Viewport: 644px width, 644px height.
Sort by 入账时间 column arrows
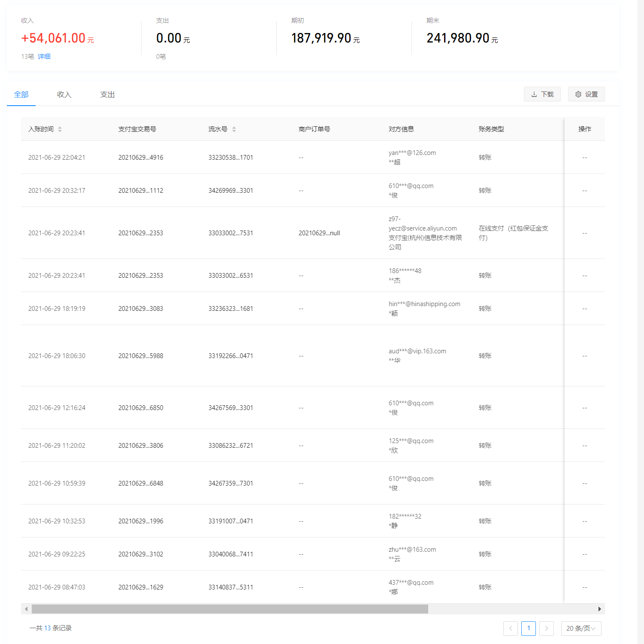click(60, 129)
